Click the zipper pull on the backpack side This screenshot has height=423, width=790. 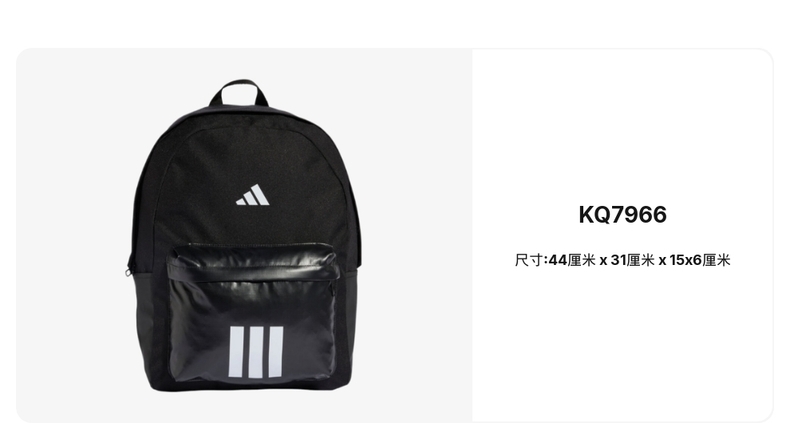click(x=128, y=272)
